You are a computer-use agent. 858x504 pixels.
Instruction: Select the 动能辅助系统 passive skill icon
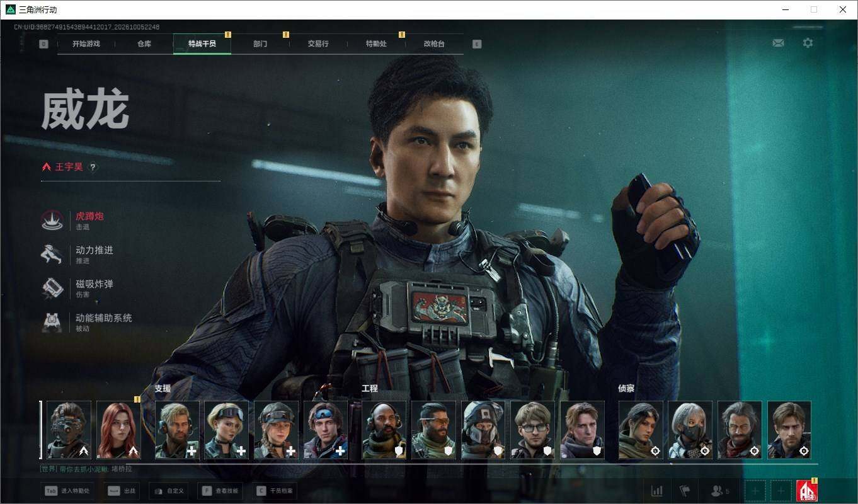coord(52,323)
